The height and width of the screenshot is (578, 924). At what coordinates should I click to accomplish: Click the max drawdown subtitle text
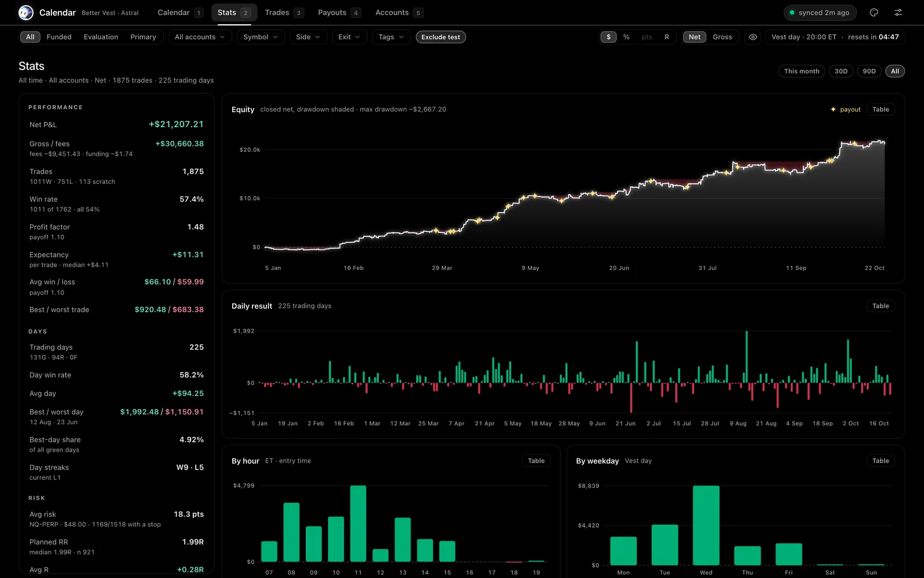pos(353,109)
